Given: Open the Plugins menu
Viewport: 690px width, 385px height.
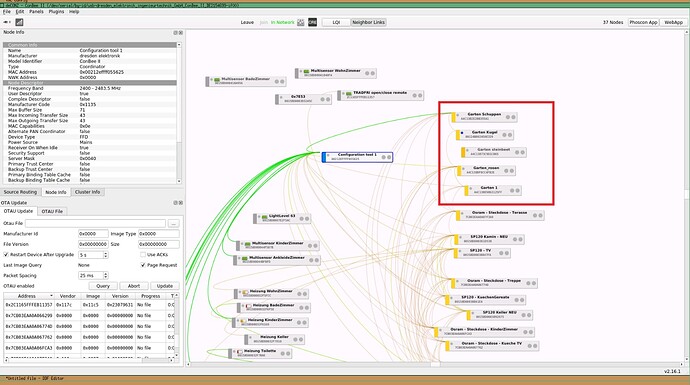Looking at the screenshot, I should (x=56, y=12).
